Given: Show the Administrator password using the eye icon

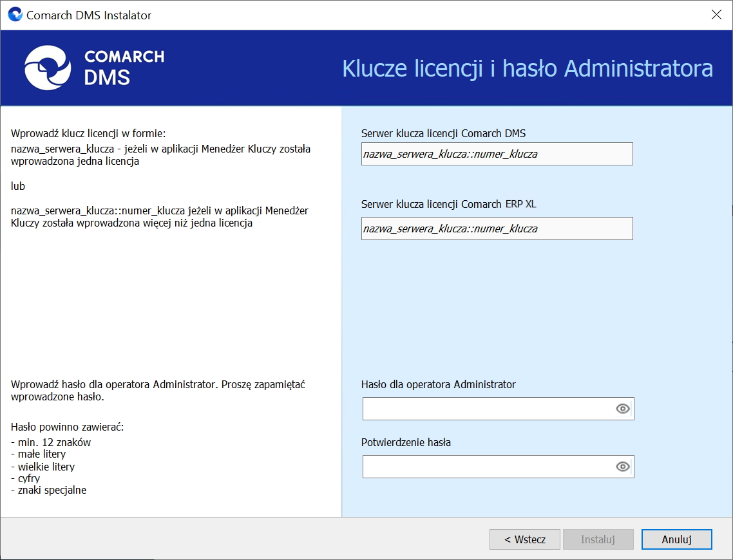Looking at the screenshot, I should [623, 409].
